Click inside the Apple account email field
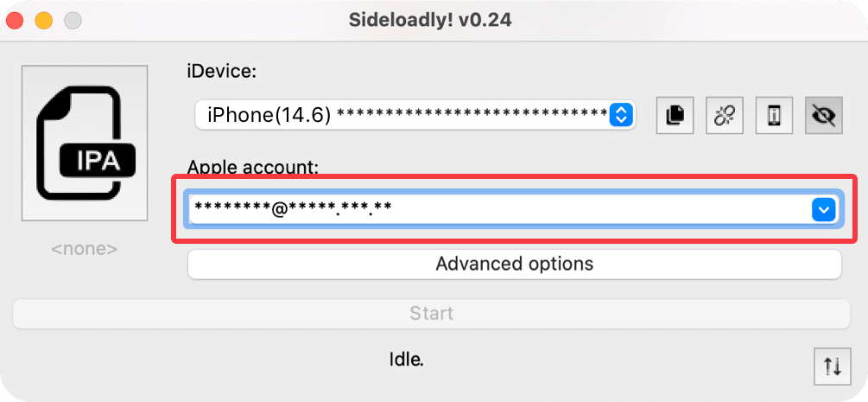The height and width of the screenshot is (402, 868). (x=492, y=209)
